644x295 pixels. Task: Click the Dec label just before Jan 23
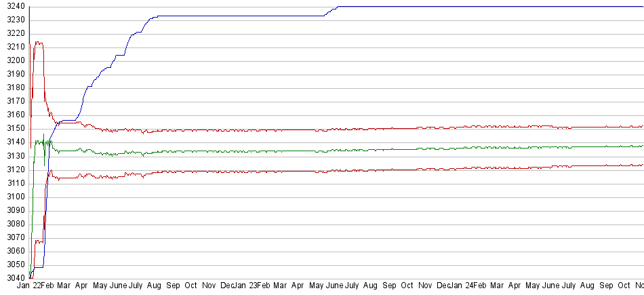click(228, 286)
